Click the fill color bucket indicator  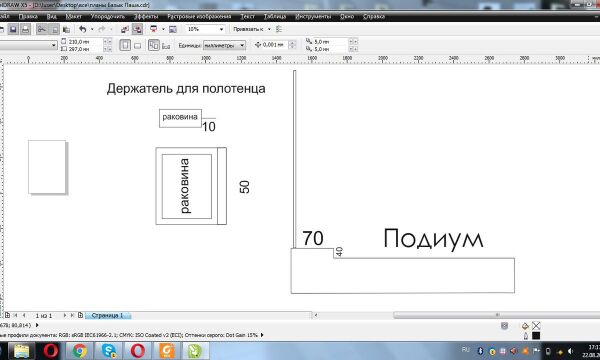pos(525,326)
